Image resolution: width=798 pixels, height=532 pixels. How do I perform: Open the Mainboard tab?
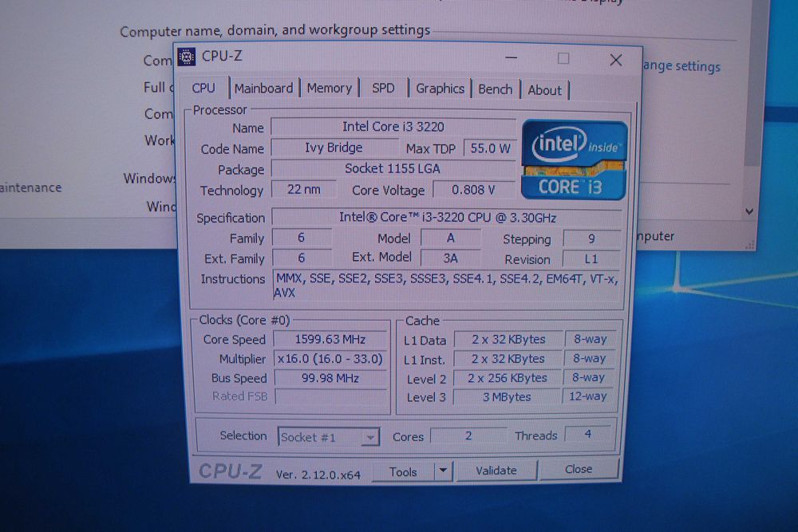click(x=263, y=89)
